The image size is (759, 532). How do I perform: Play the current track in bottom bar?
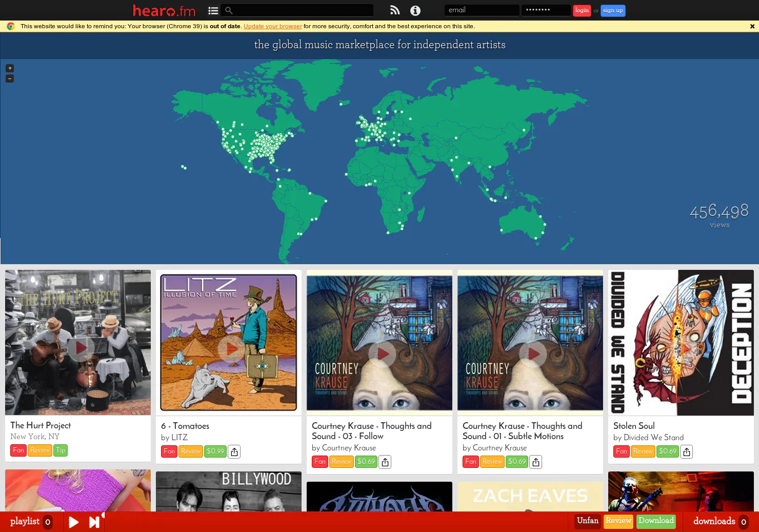[x=74, y=522]
